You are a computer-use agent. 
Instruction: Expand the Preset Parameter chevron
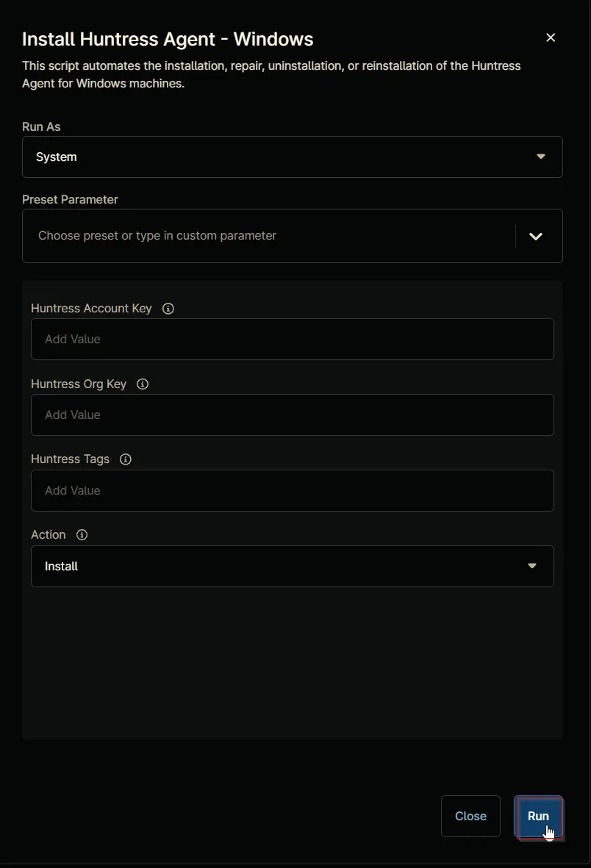tap(536, 237)
